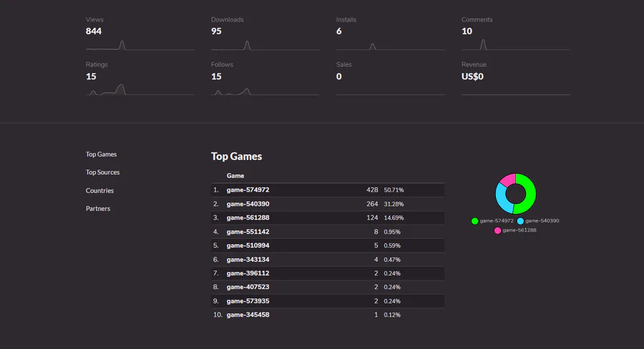Viewport: 644px width, 349px height.
Task: Select the Downloads sparkline graph
Action: coord(265,45)
